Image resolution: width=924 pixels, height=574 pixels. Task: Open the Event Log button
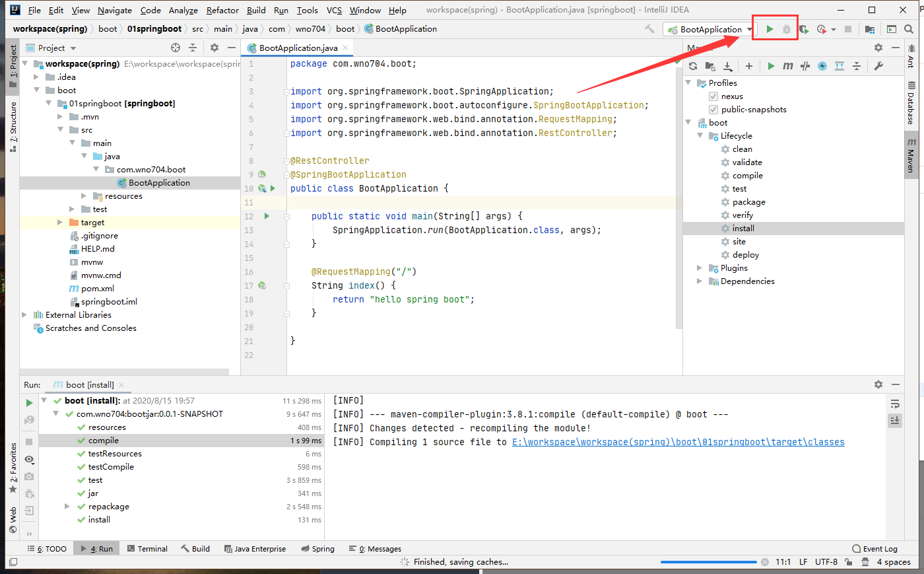tap(874, 549)
